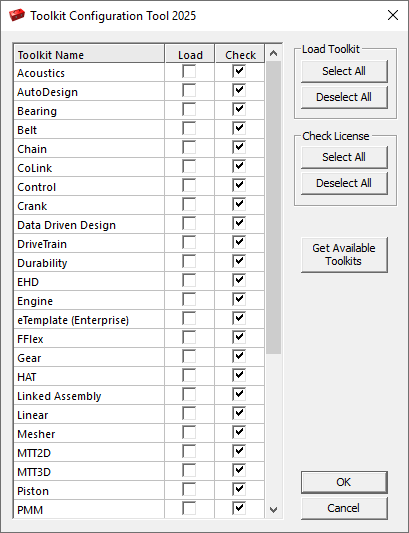Deselect All under Check License
The width and height of the screenshot is (409, 533).
pos(344,184)
